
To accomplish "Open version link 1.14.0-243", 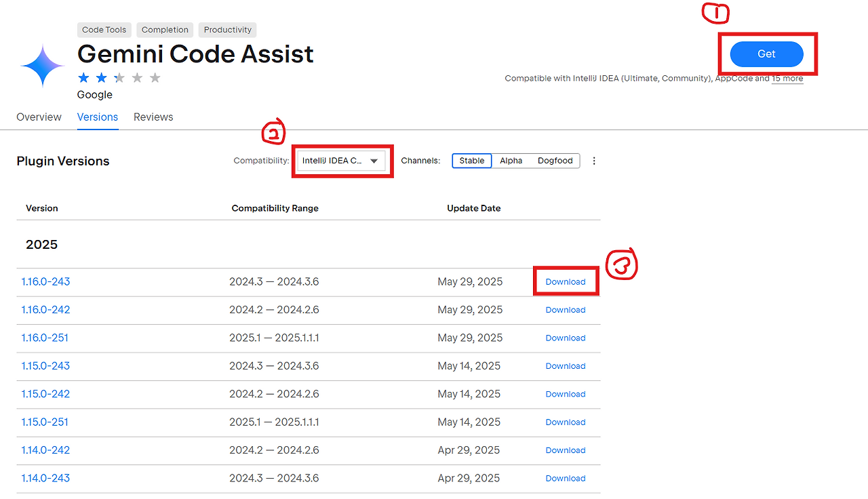I will coord(45,478).
